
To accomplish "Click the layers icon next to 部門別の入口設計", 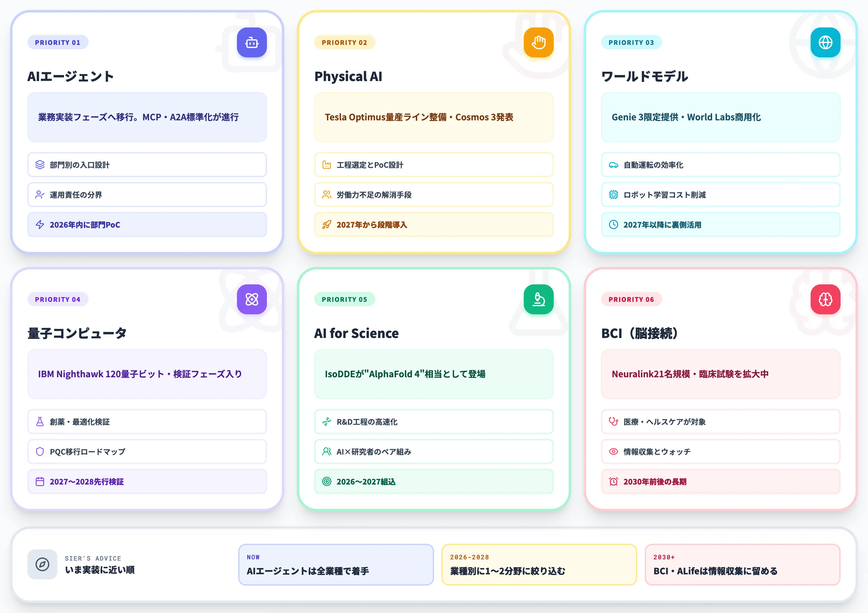I will click(40, 165).
